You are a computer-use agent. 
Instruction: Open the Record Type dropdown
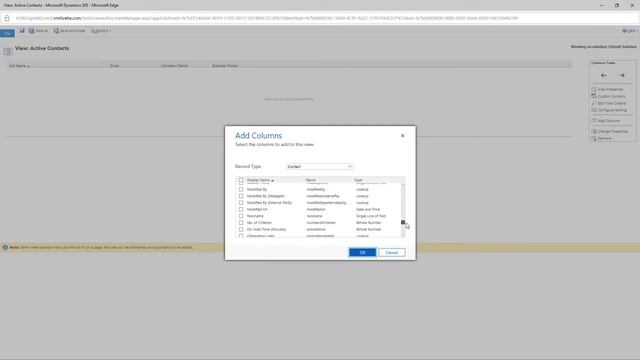(320, 167)
